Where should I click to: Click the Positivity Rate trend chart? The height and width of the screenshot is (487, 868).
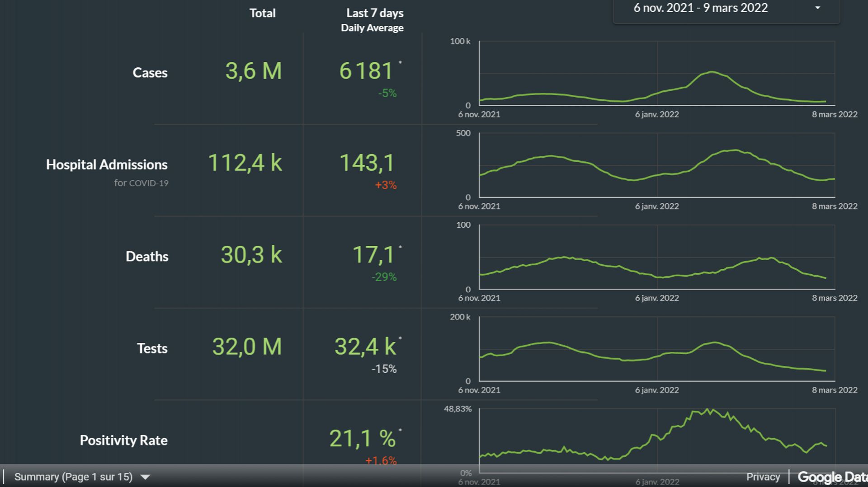657,440
